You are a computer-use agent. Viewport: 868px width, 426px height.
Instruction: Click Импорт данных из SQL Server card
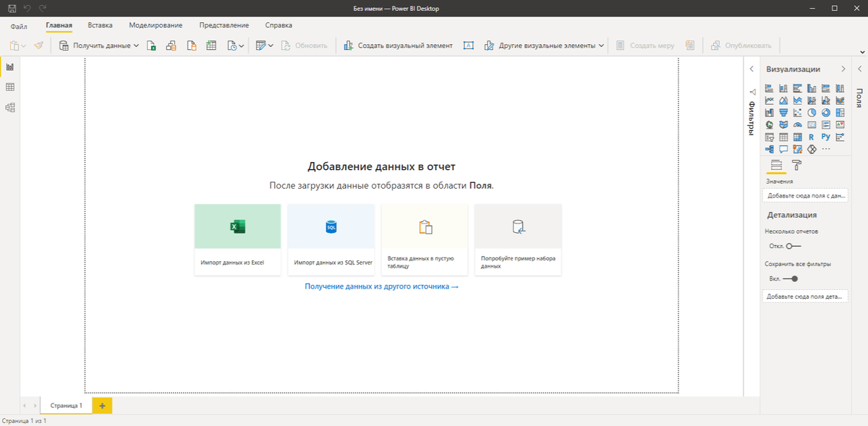coord(331,239)
